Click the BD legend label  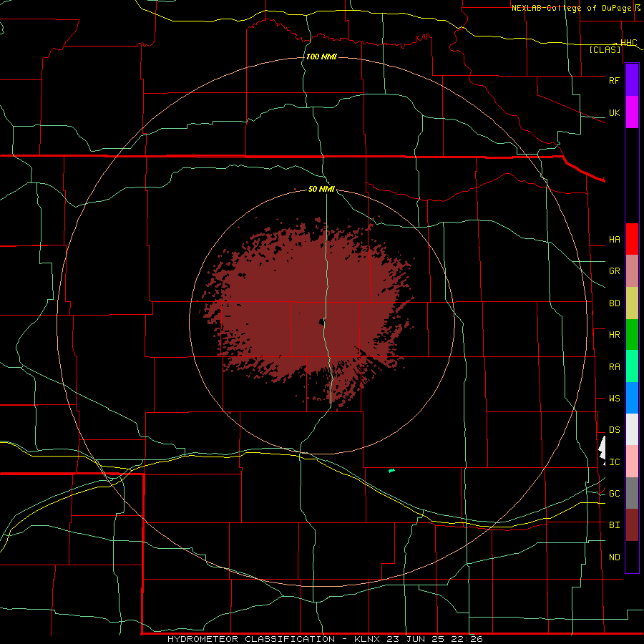point(614,303)
